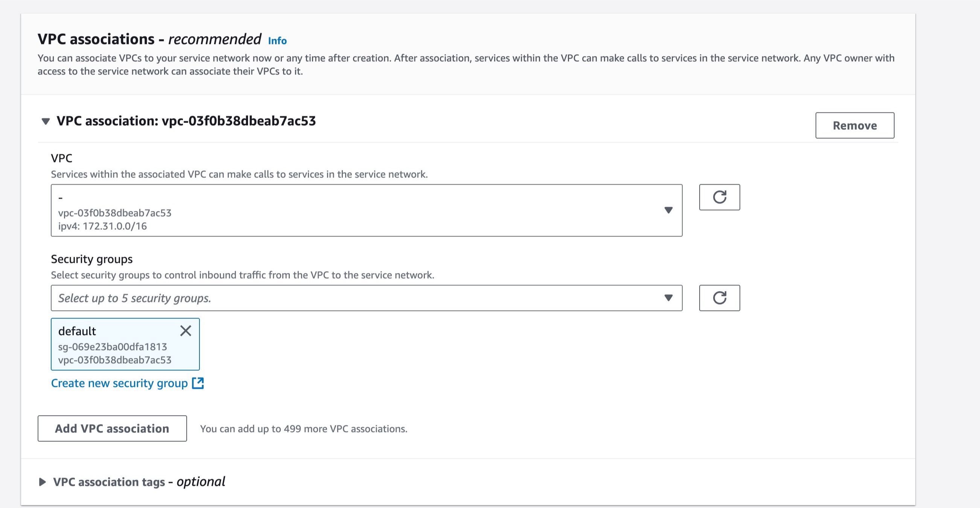The image size is (980, 508).
Task: Collapse the VPC association section triangle
Action: (x=46, y=121)
